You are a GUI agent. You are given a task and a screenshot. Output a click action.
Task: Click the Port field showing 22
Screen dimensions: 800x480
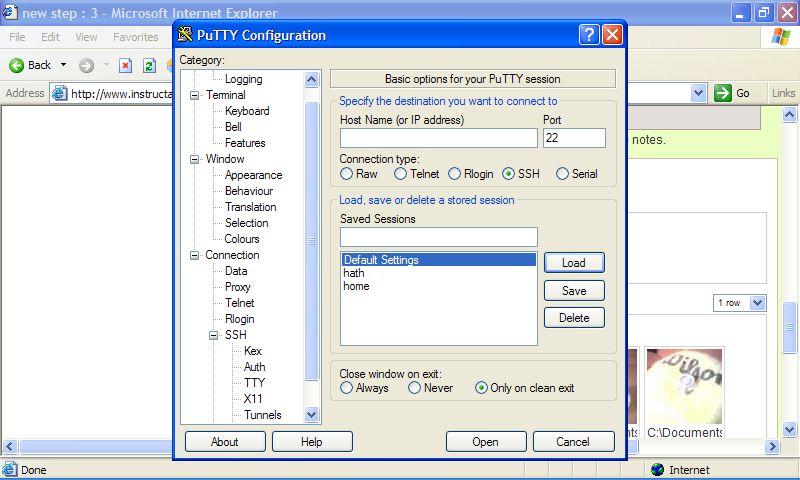[574, 138]
